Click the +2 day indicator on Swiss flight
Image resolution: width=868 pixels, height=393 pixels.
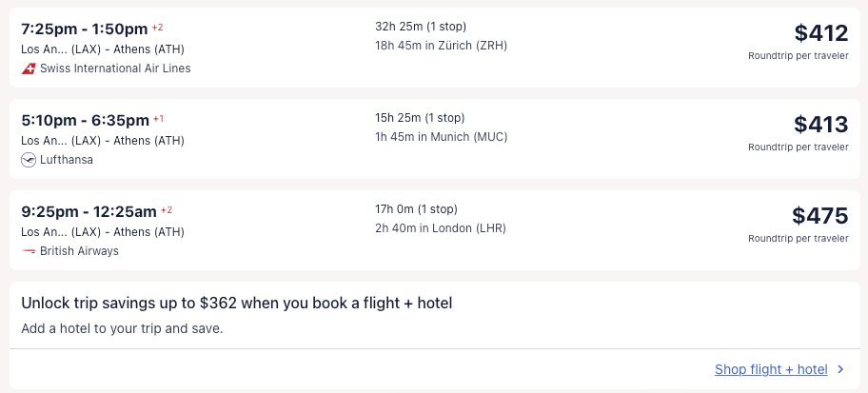[158, 27]
